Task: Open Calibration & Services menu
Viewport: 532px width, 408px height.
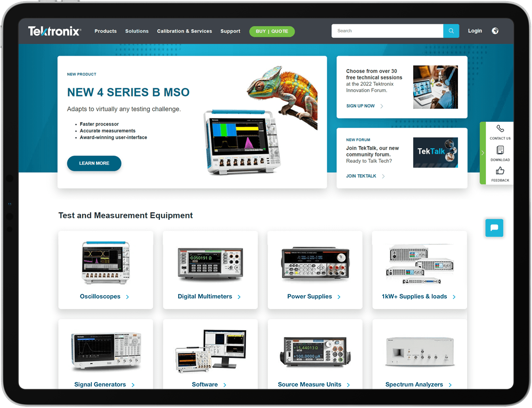Action: coord(184,31)
